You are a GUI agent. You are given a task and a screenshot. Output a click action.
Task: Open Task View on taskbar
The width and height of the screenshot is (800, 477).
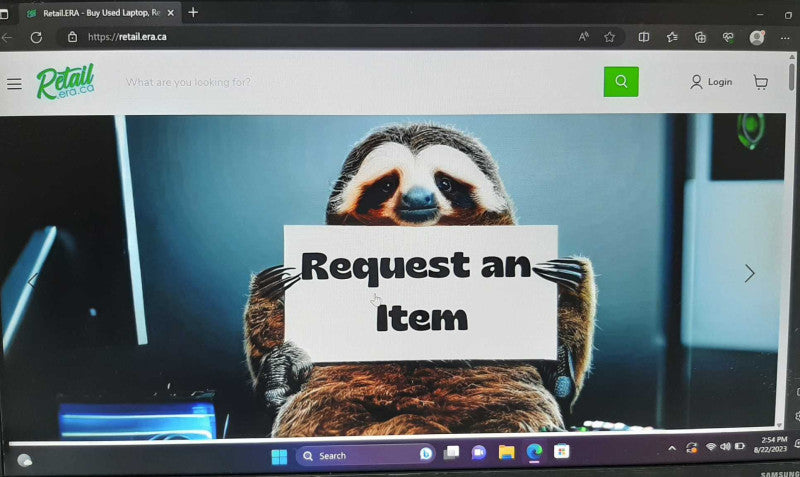tap(452, 453)
